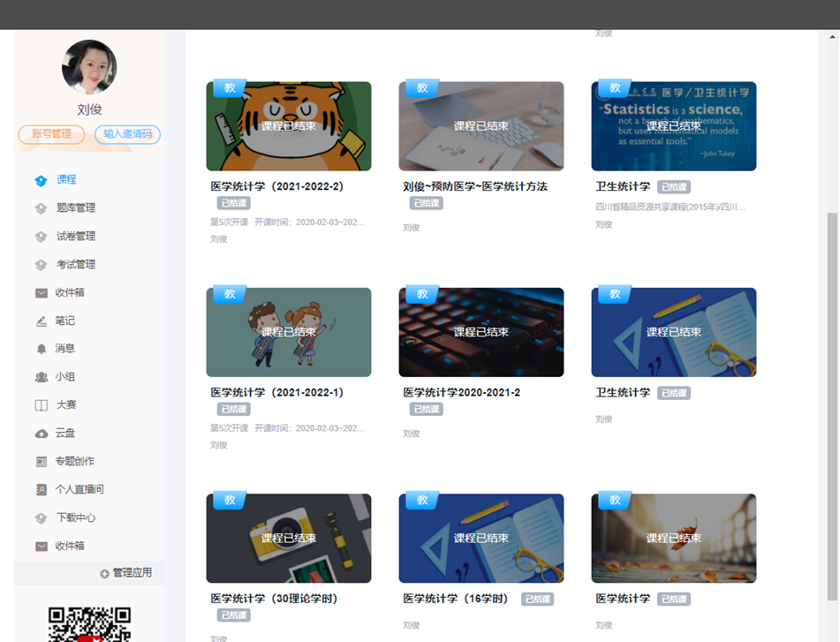Click the 大赛 book icon
This screenshot has height=642, width=840.
coord(41,405)
